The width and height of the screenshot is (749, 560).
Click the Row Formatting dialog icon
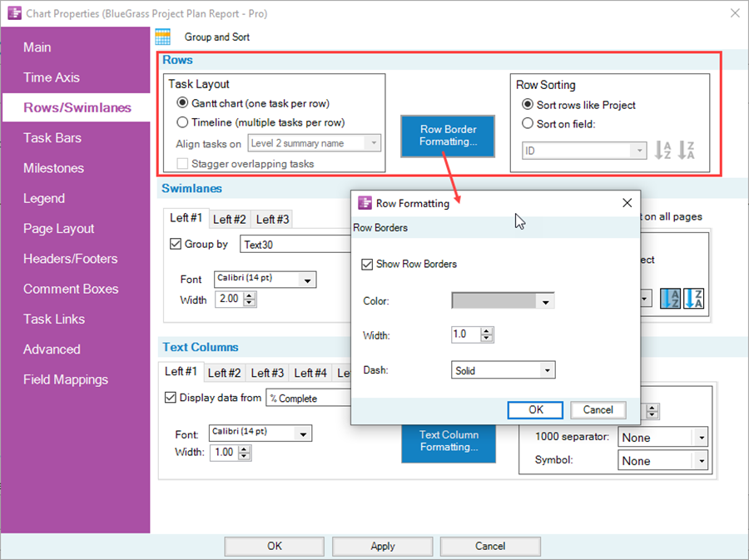[x=364, y=202]
